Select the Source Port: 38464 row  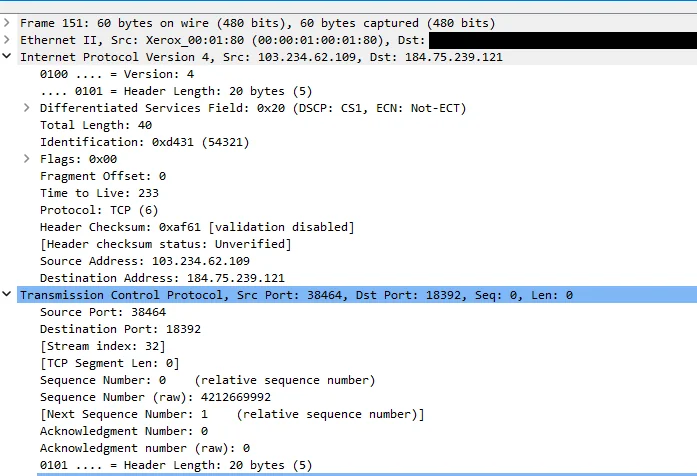[x=357, y=312]
